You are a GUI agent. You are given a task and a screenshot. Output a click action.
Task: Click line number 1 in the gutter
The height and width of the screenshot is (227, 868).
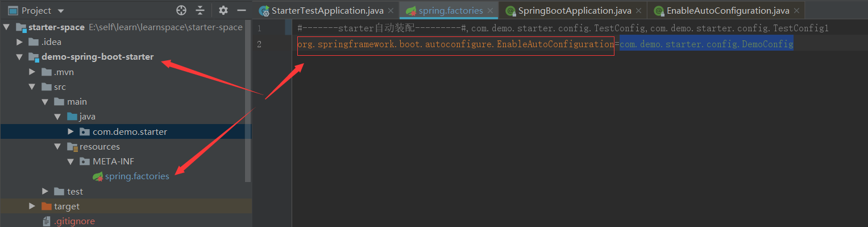tap(259, 28)
